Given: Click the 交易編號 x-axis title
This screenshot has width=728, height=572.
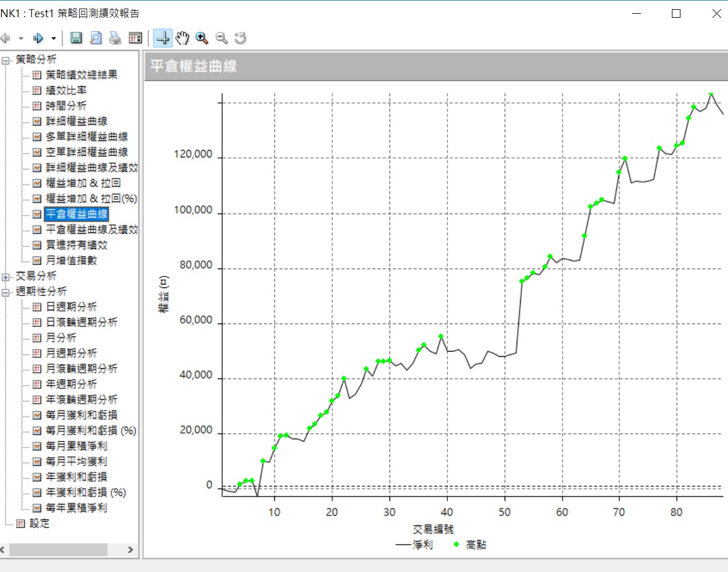Looking at the screenshot, I should click(433, 529).
